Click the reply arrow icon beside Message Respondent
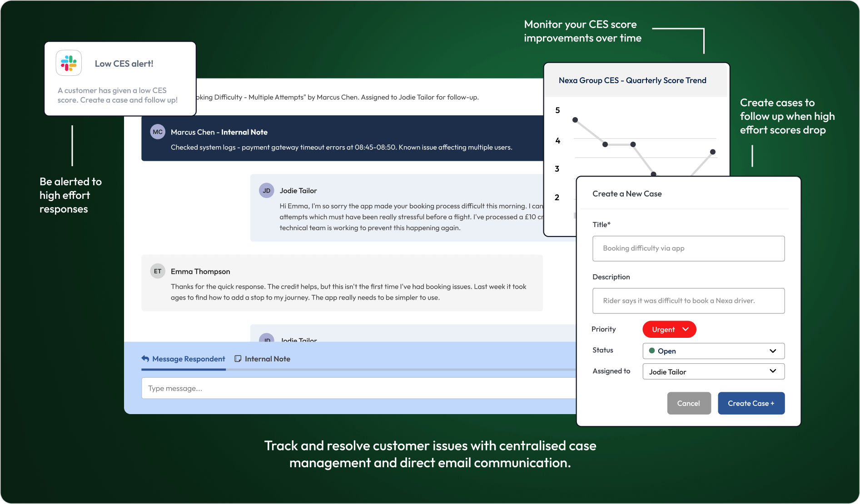Image resolution: width=860 pixels, height=504 pixels. pyautogui.click(x=145, y=359)
